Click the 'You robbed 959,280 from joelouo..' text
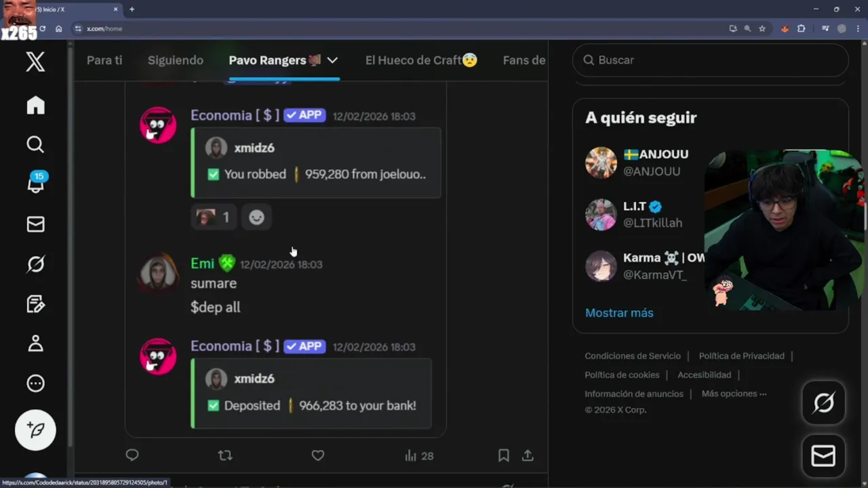This screenshot has height=488, width=868. tap(325, 174)
